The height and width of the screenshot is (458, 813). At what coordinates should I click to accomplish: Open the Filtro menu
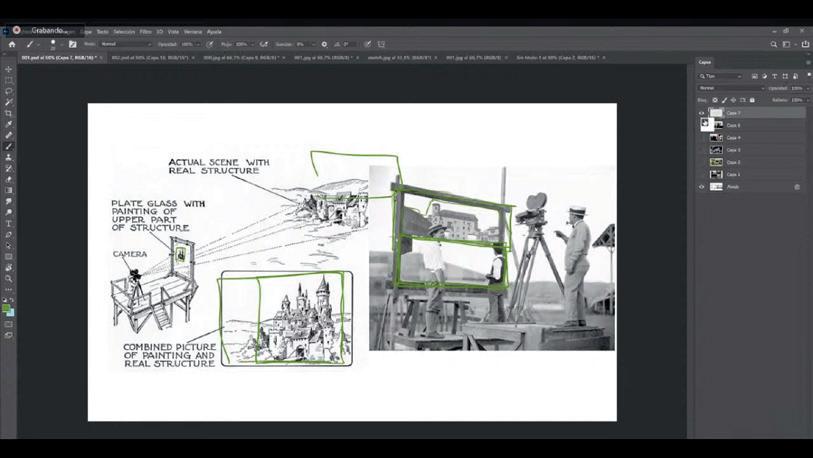[x=145, y=32]
